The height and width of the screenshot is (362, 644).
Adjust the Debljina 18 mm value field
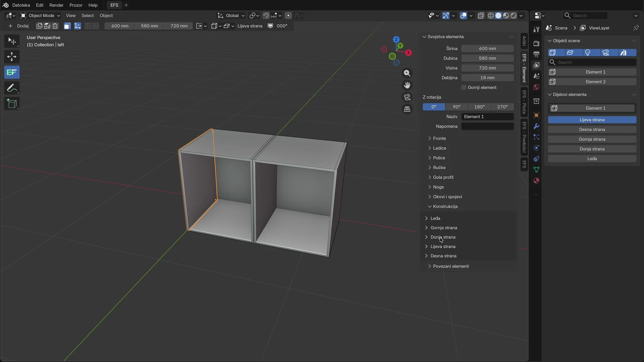tap(487, 78)
